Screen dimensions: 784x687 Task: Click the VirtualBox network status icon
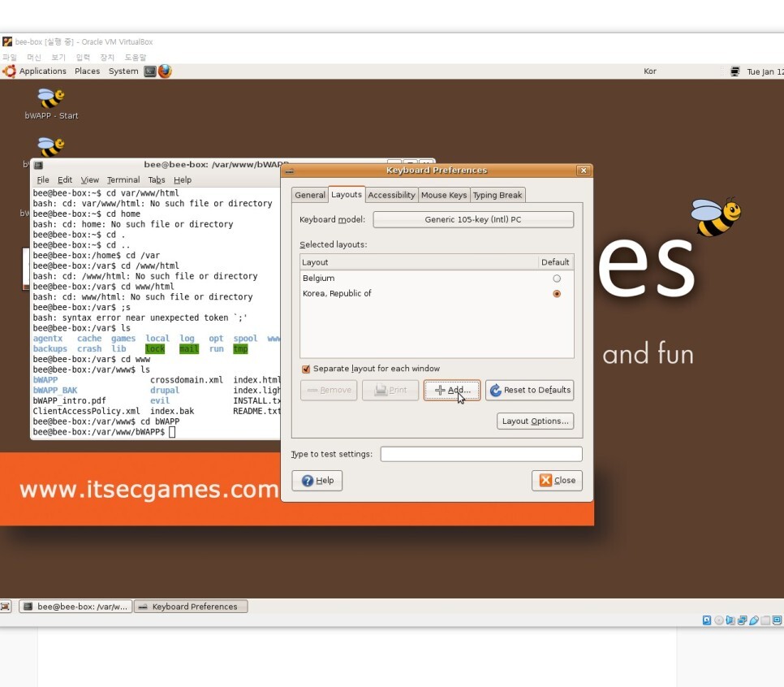(742, 620)
